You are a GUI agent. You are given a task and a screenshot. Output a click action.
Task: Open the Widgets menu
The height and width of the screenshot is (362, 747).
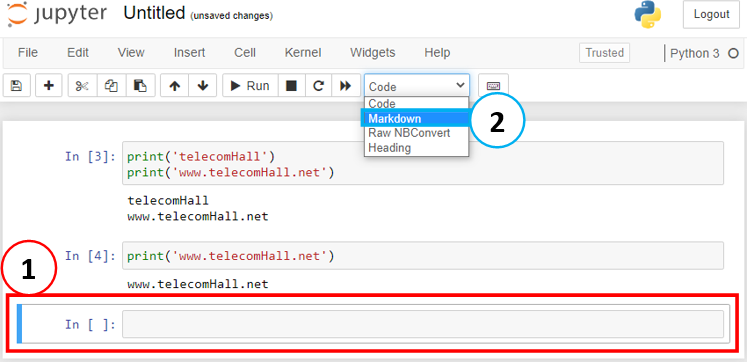click(373, 52)
